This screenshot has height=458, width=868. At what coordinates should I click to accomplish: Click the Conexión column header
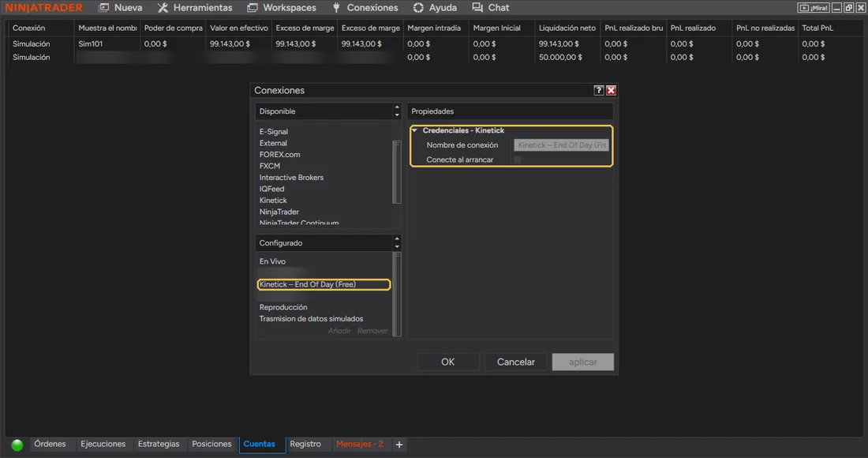pos(40,28)
